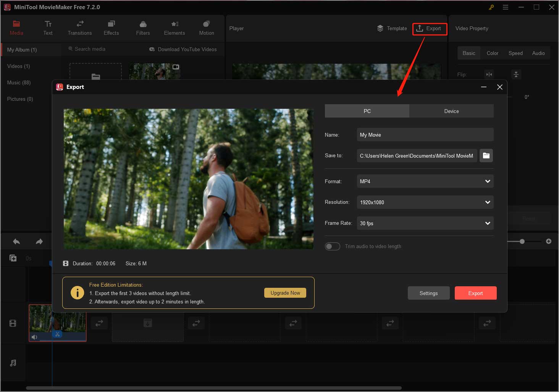Select the Device tab in Export dialog
Screen dimensions: 559x392
pos(451,111)
